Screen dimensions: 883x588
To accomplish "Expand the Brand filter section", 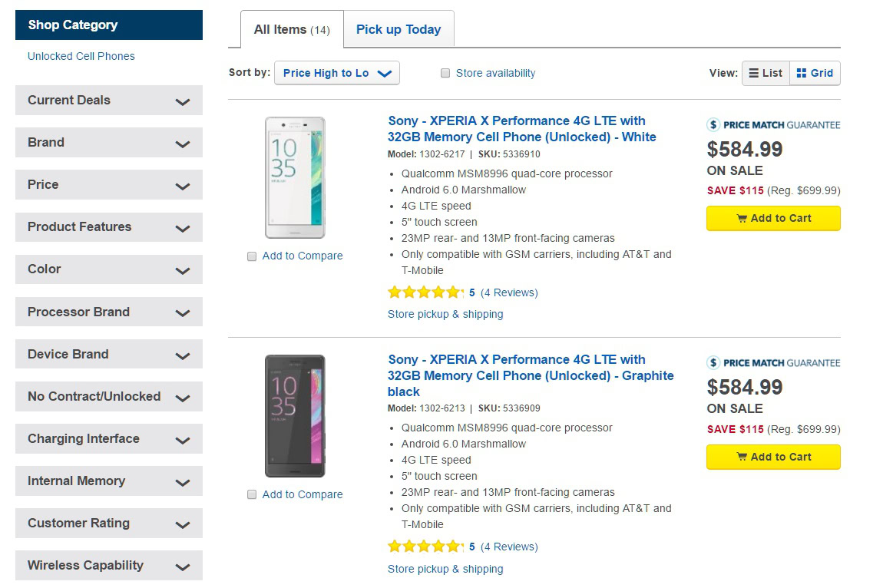I will tap(109, 143).
